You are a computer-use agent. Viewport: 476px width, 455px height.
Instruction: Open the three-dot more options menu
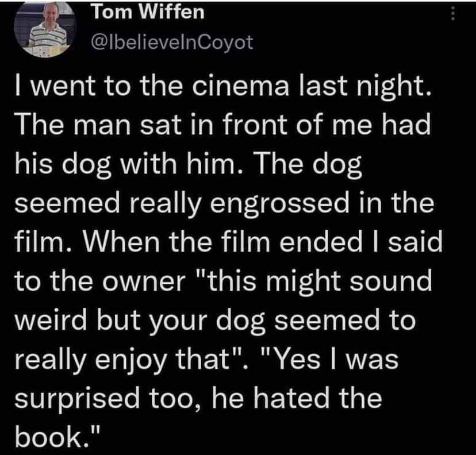coord(452,14)
